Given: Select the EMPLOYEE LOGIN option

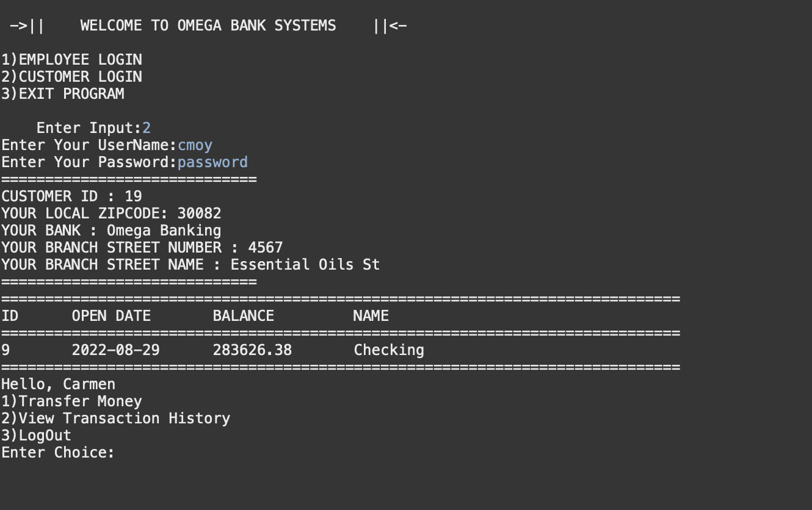Looking at the screenshot, I should click(71, 59).
